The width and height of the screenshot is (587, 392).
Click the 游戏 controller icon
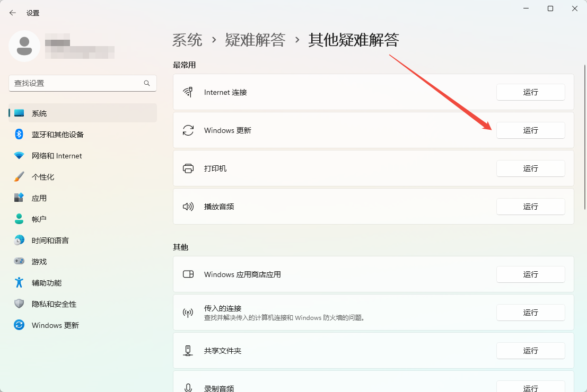coord(19,261)
